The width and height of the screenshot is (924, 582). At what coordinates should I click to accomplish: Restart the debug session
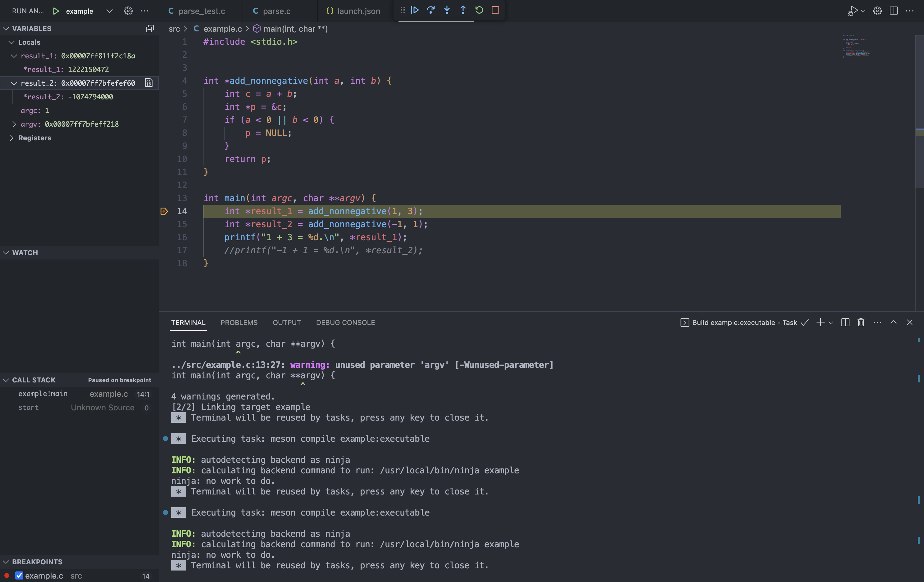(x=479, y=10)
